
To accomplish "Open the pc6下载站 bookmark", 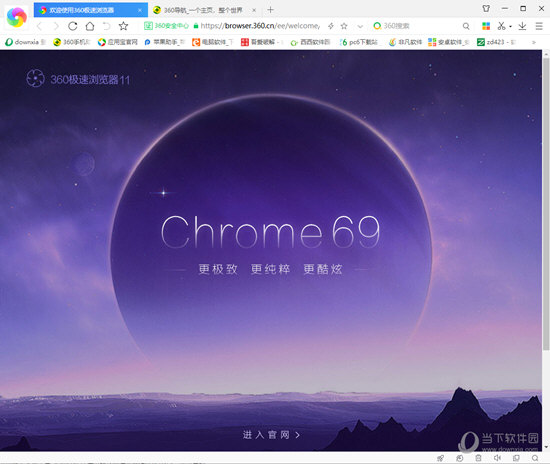I will point(359,42).
